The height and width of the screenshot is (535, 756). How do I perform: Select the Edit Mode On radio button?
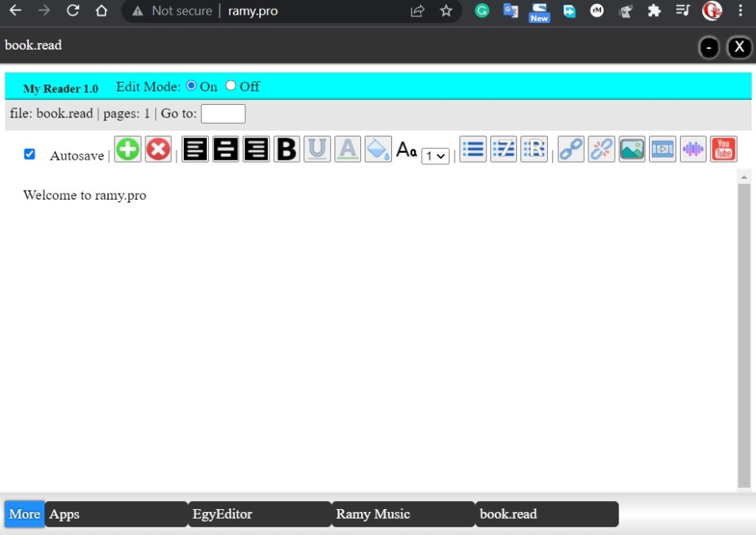click(x=192, y=85)
